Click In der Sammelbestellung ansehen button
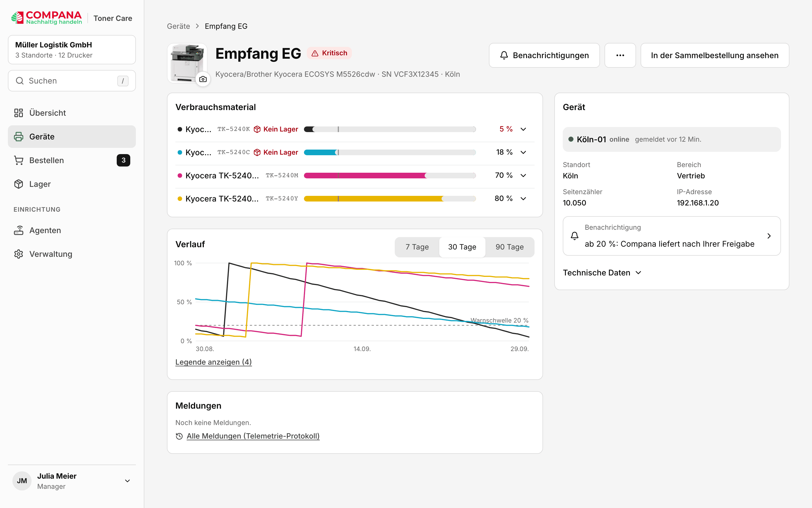This screenshot has width=812, height=508. pyautogui.click(x=715, y=55)
